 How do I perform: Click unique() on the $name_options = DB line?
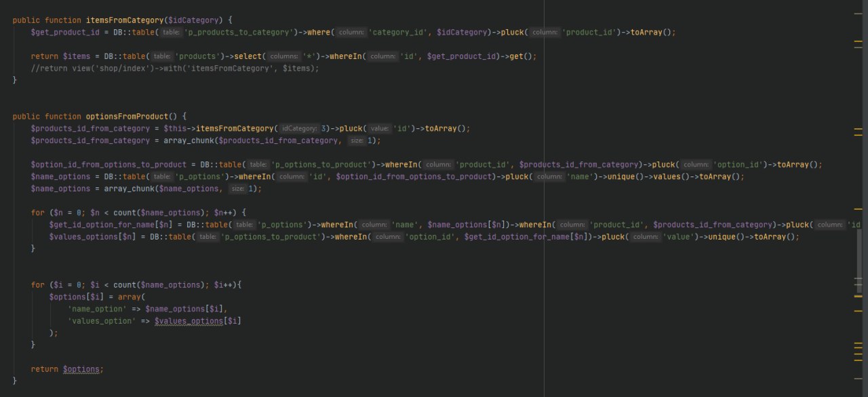click(625, 176)
